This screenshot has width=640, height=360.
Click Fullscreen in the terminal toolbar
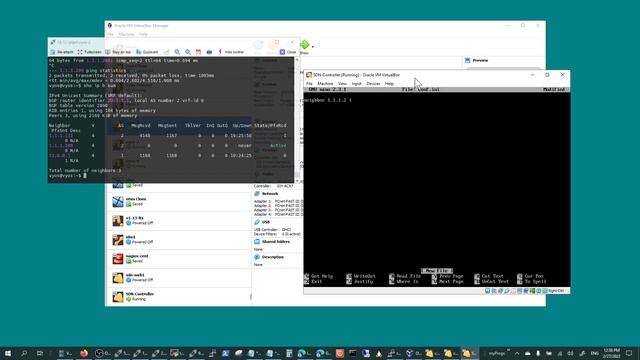[89, 52]
